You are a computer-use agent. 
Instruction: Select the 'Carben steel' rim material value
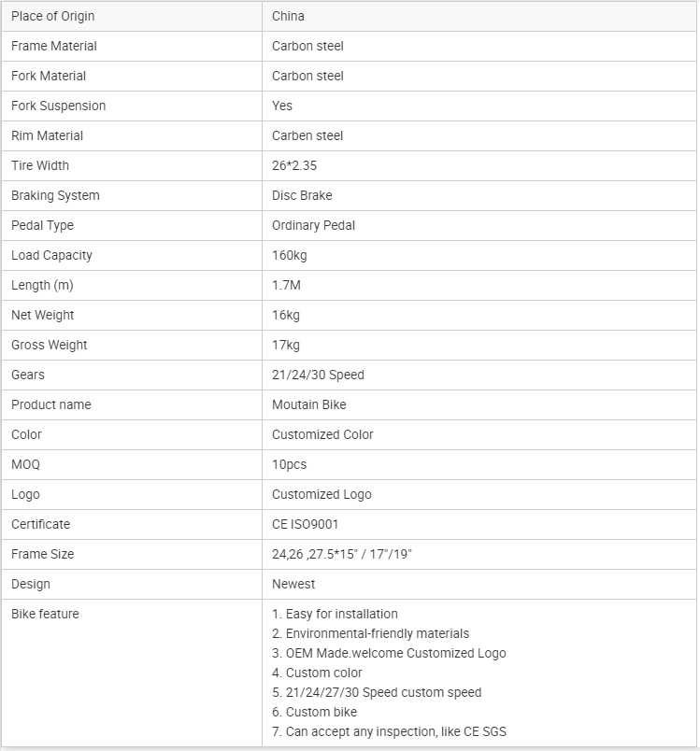tap(307, 135)
